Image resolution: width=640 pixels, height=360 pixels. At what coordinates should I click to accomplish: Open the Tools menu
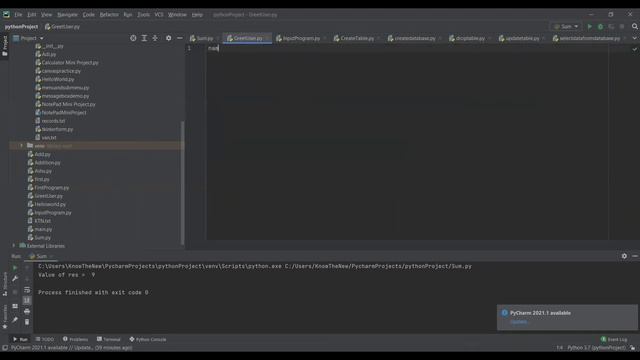[x=143, y=14]
